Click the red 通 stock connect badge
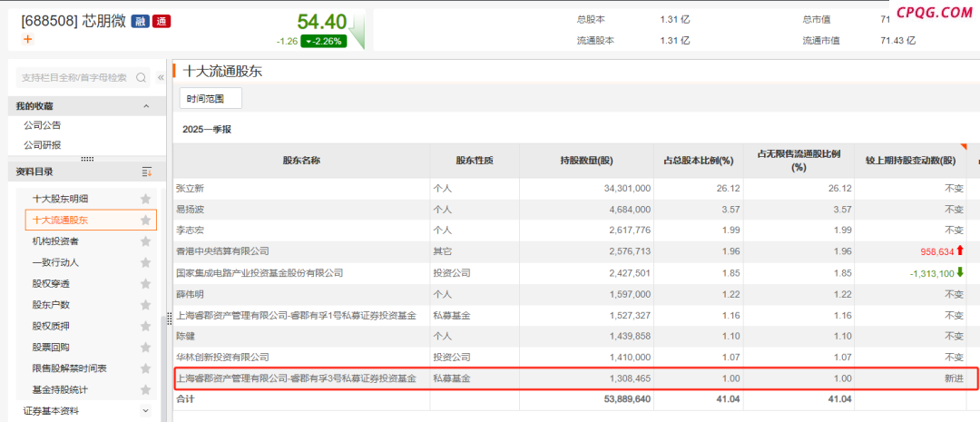The width and height of the screenshot is (980, 422). pyautogui.click(x=162, y=21)
